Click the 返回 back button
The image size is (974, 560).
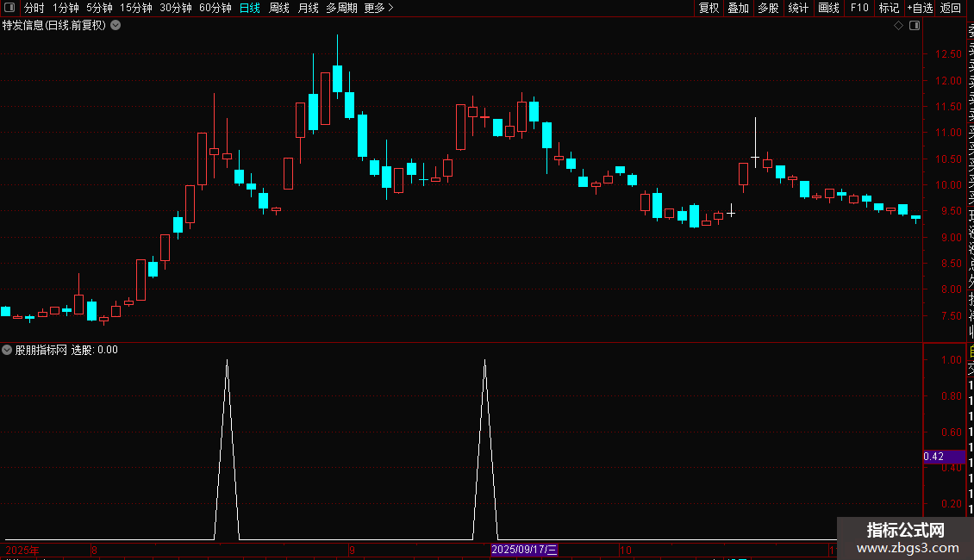(951, 8)
